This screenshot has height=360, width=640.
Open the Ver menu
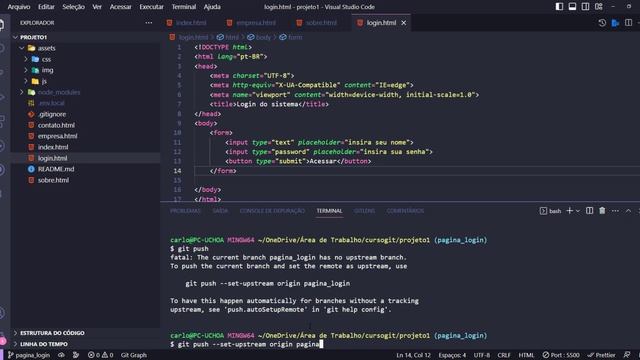(x=97, y=7)
